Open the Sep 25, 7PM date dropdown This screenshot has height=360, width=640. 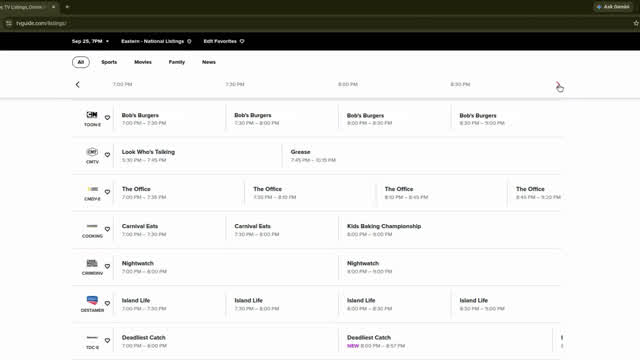click(x=90, y=41)
